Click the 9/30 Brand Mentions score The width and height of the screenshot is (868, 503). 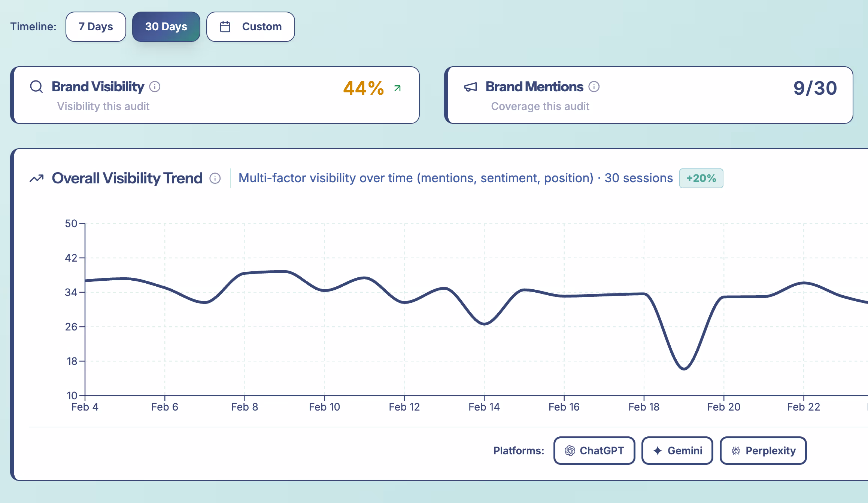coord(814,88)
